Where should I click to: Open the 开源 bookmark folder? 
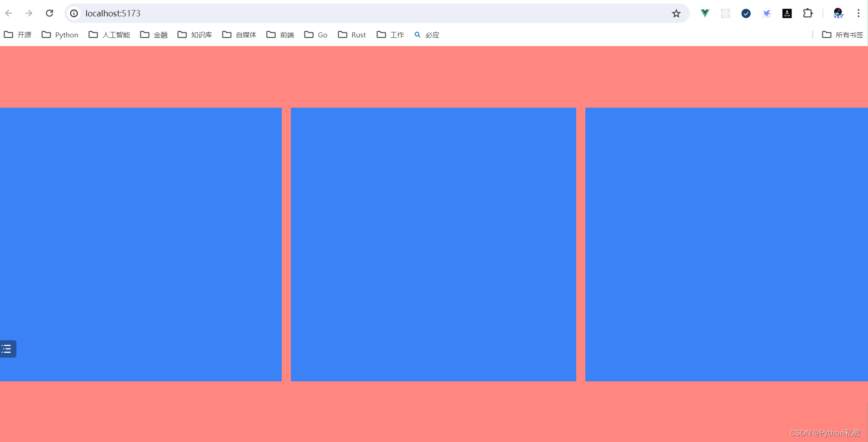18,35
